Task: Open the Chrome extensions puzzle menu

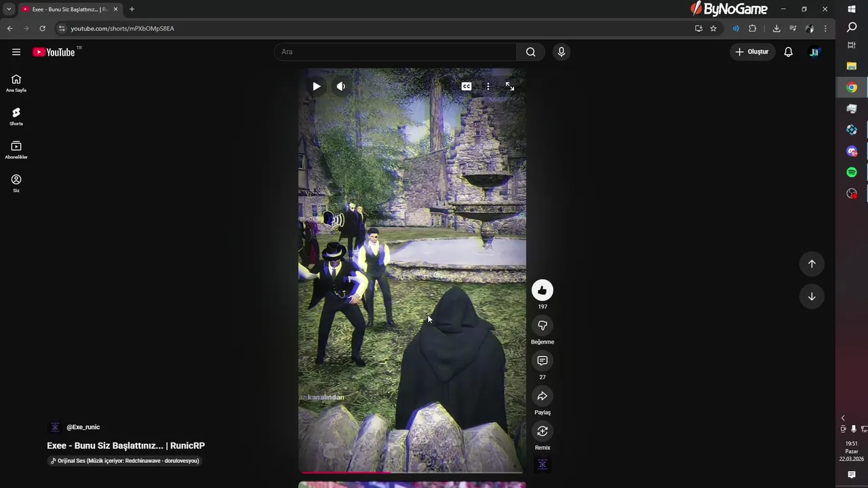Action: point(752,28)
